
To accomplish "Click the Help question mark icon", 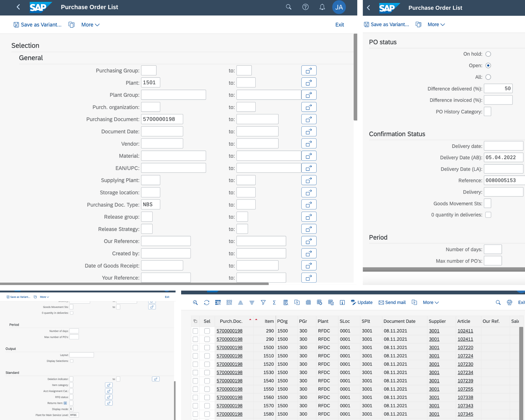I will 305,7.
